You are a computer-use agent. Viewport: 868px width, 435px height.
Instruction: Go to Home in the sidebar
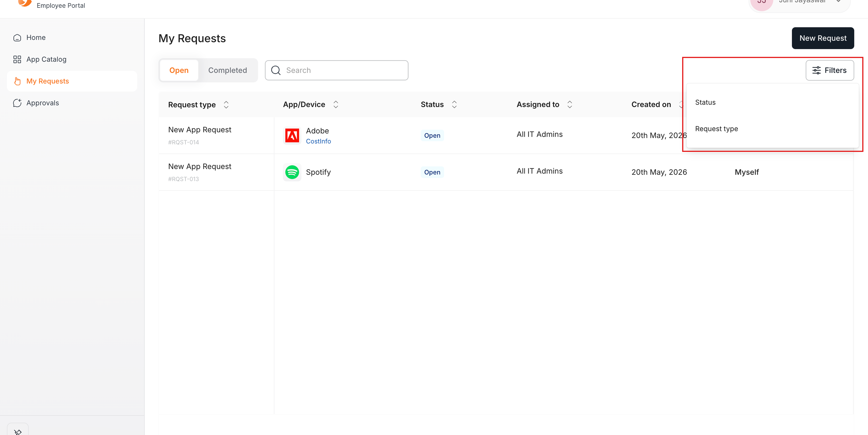[x=72, y=38]
